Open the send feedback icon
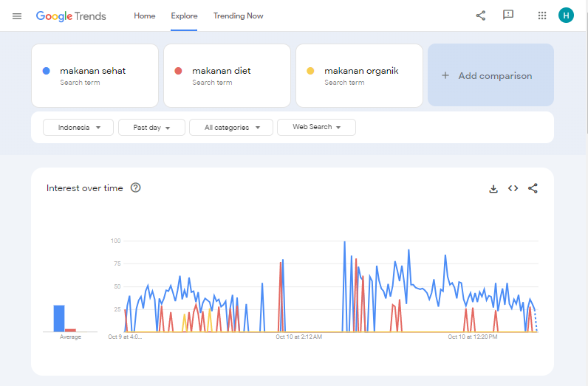588x386 pixels. pyautogui.click(x=508, y=15)
